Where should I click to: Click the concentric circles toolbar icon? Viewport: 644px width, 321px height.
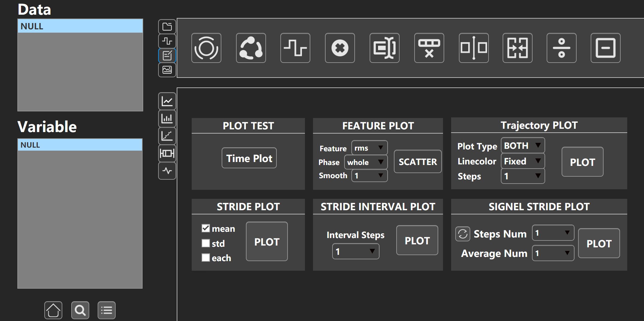(x=206, y=48)
